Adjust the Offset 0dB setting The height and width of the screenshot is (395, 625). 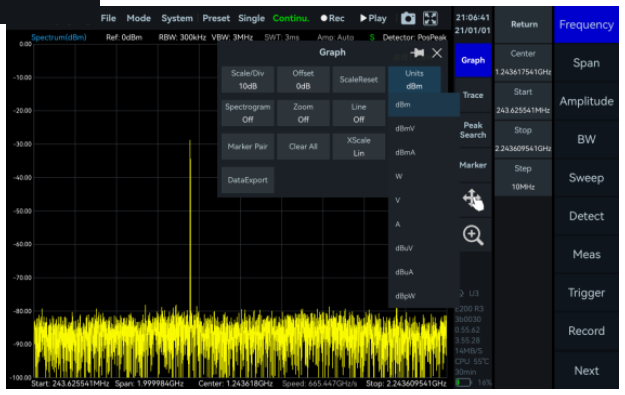303,80
